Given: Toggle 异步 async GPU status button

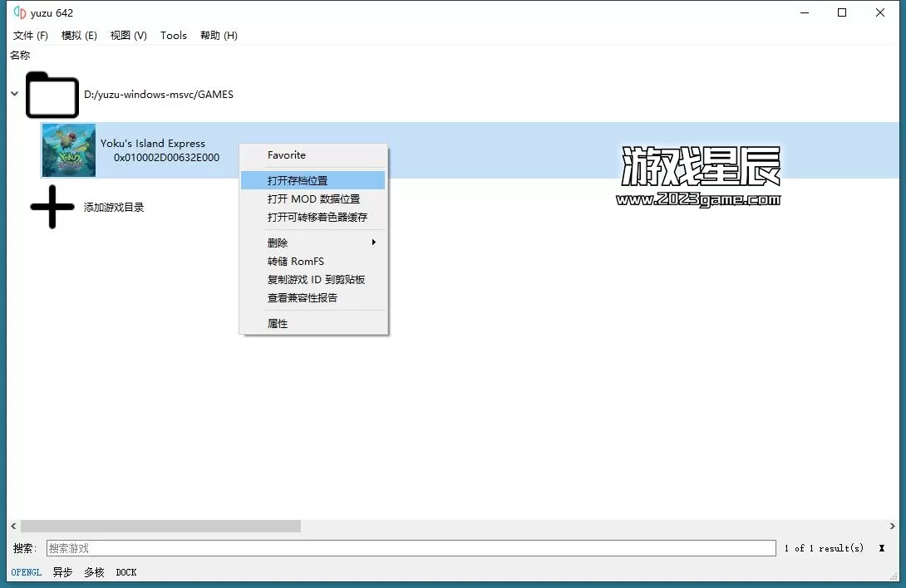Looking at the screenshot, I should [x=62, y=572].
